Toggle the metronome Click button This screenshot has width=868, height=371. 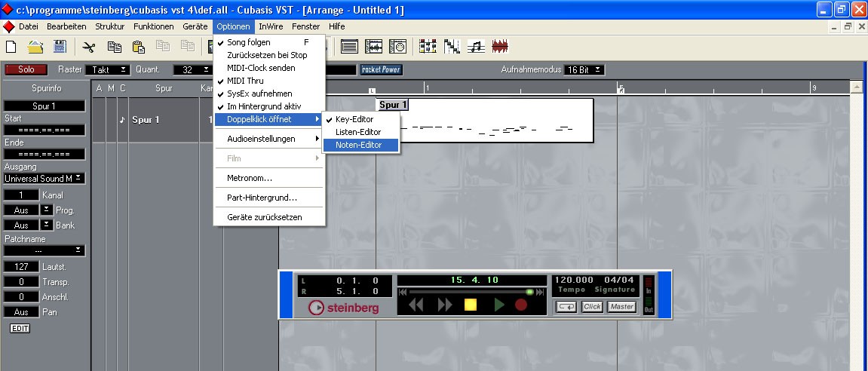[x=592, y=307]
